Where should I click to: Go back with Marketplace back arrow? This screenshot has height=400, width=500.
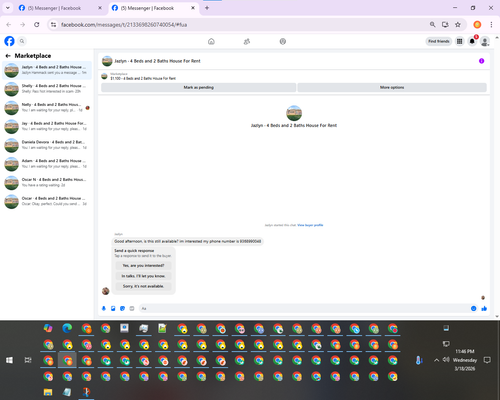click(8, 56)
